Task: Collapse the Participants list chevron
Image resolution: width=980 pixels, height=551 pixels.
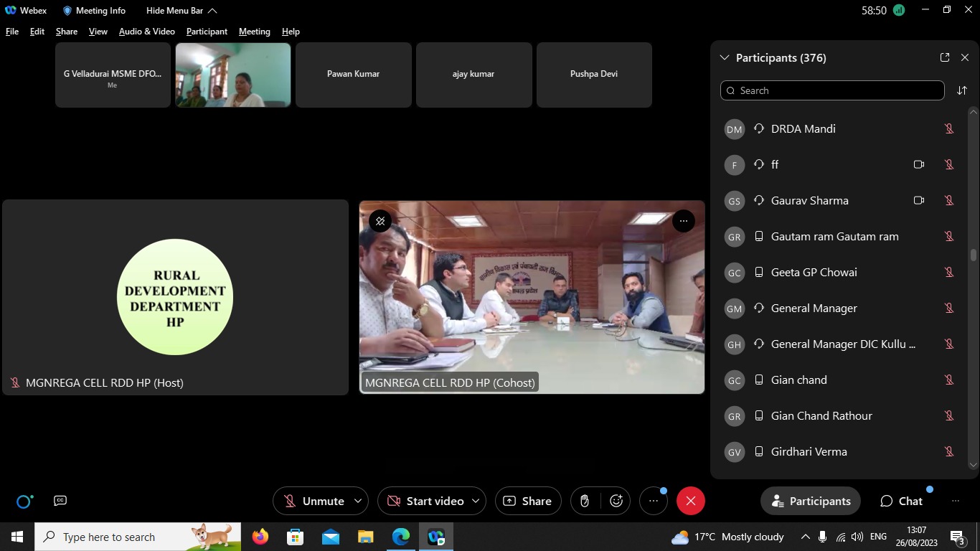Action: [x=725, y=57]
